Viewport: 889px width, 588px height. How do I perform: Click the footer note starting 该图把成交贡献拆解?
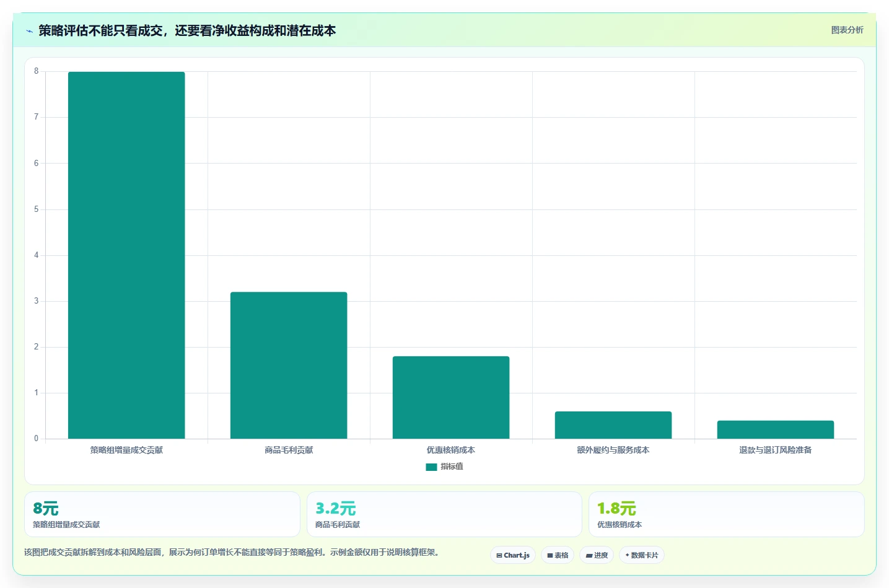[x=233, y=552]
